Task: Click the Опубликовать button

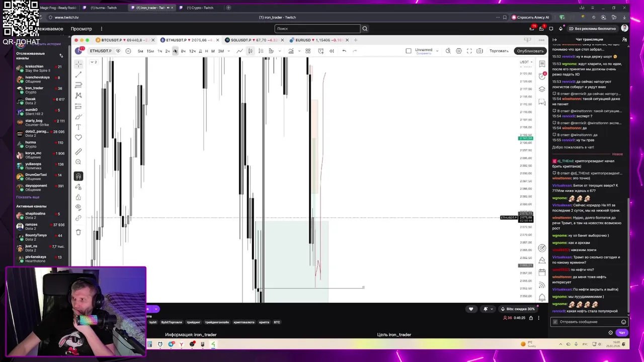Action: 530,51
